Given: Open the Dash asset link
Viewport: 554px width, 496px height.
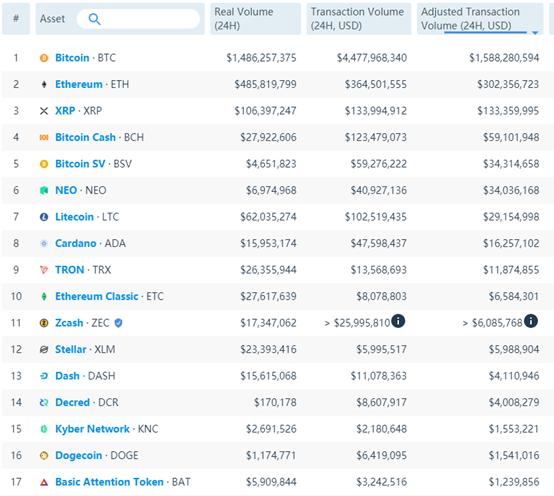Looking at the screenshot, I should pyautogui.click(x=67, y=376).
